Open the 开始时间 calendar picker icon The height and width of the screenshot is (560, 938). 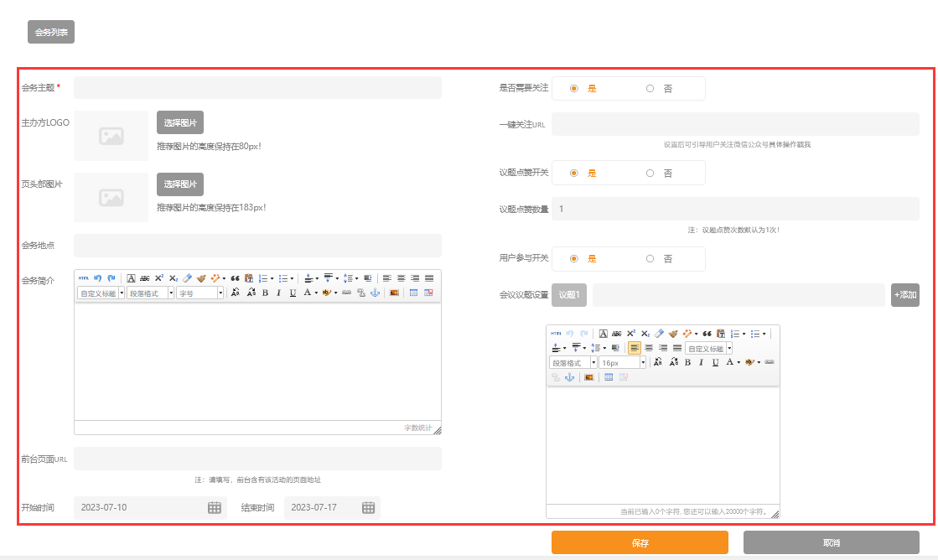coord(214,508)
